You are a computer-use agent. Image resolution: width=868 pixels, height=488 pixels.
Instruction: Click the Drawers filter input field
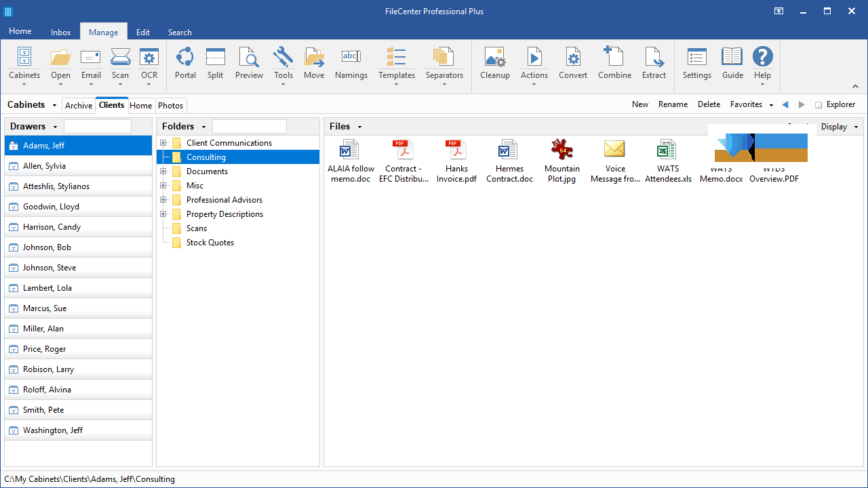pos(98,127)
